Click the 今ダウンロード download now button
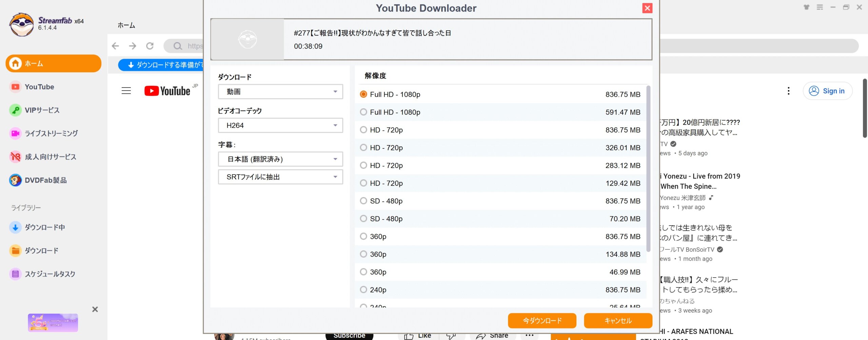Viewport: 868px width, 340px height. (542, 321)
